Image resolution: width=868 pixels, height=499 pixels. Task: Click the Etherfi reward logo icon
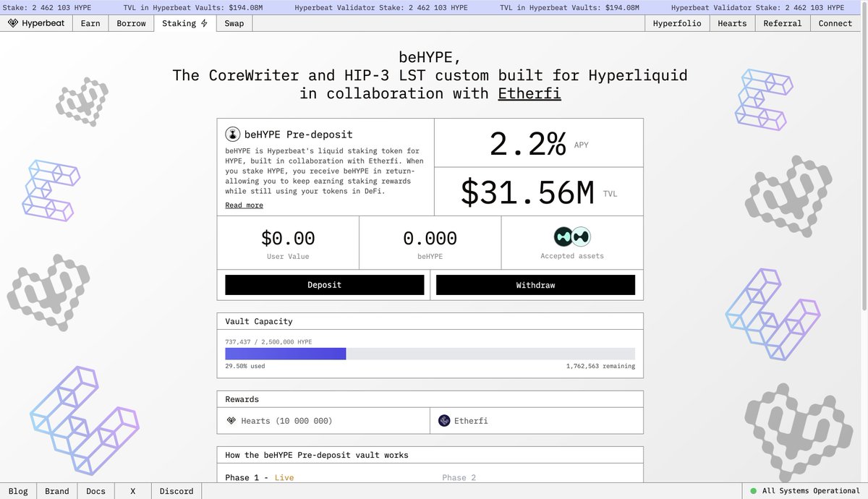(444, 420)
